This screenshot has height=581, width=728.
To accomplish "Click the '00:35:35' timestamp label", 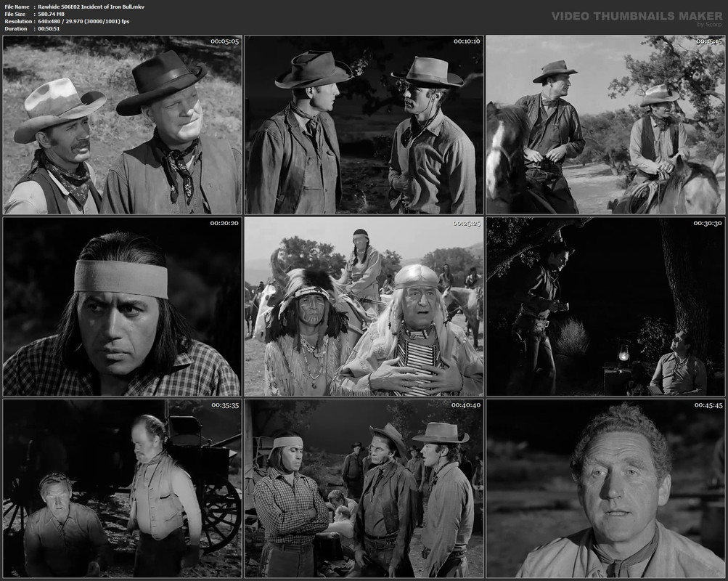I will point(225,405).
